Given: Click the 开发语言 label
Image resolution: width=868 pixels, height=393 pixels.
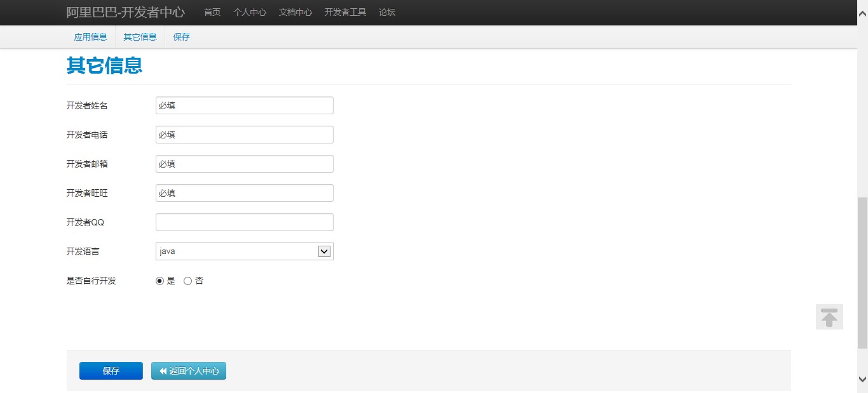Looking at the screenshot, I should [83, 251].
